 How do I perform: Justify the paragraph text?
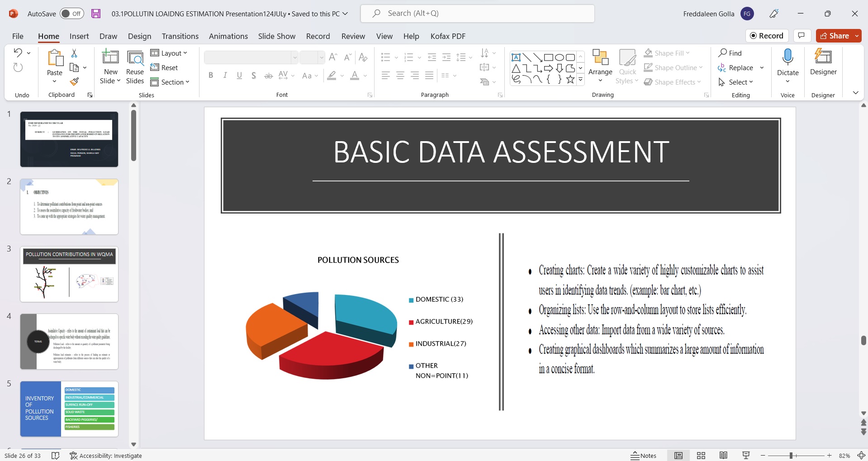[x=429, y=76]
